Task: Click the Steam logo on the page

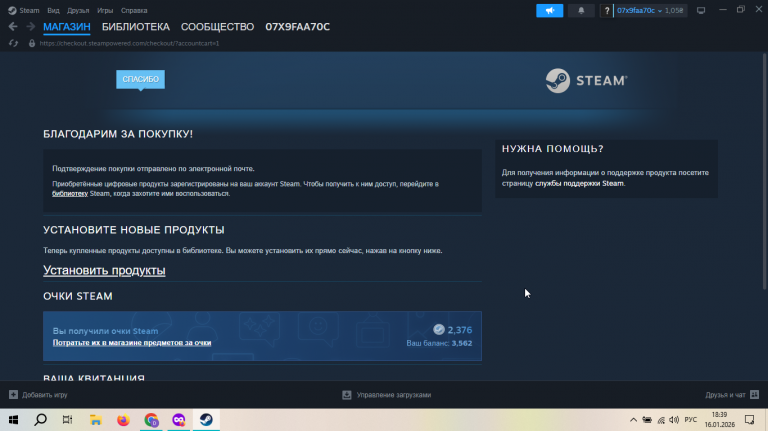Action: tap(586, 80)
